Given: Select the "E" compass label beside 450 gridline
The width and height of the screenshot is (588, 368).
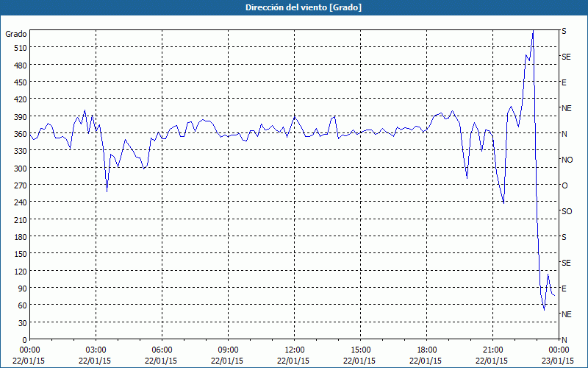Looking at the screenshot, I should tap(564, 82).
